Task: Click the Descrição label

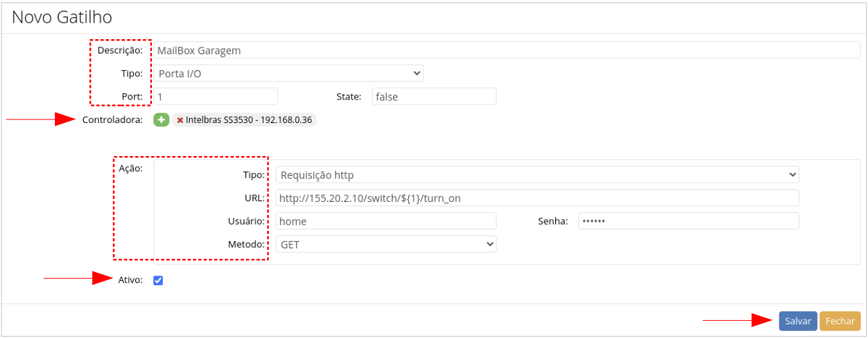Action: (120, 50)
